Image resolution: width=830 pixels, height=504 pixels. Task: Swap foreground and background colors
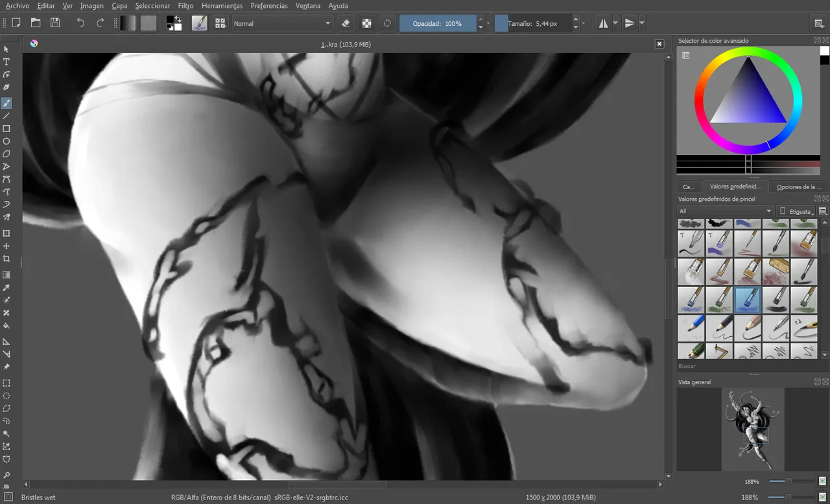pyautogui.click(x=178, y=19)
